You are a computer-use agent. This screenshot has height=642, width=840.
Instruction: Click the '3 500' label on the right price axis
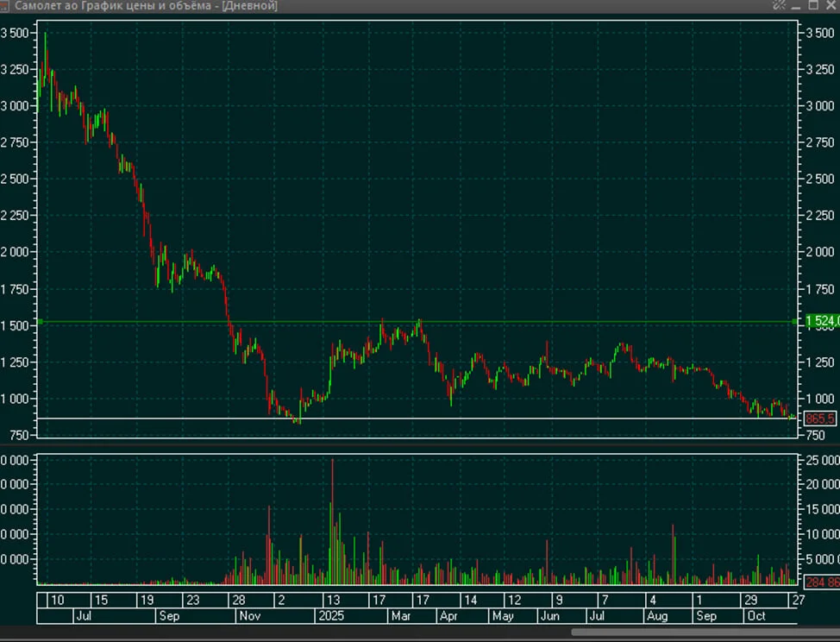pyautogui.click(x=820, y=33)
